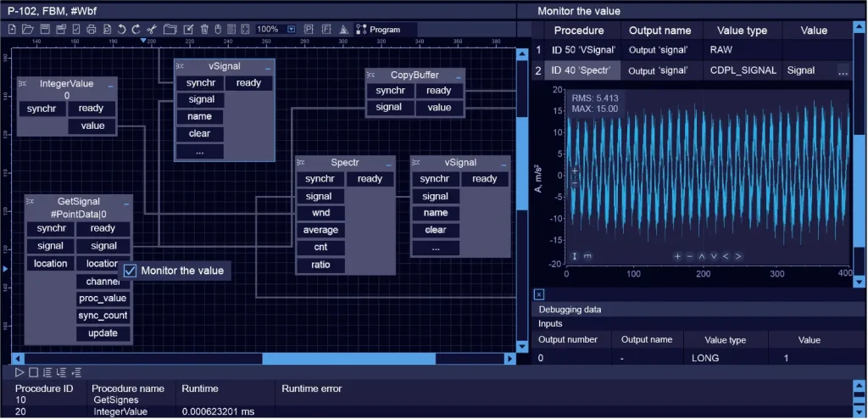
Task: Cut selection with the scissors icon
Action: click(153, 30)
